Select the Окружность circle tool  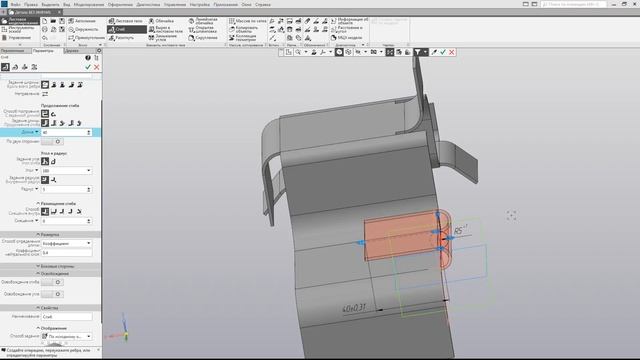[x=83, y=29]
